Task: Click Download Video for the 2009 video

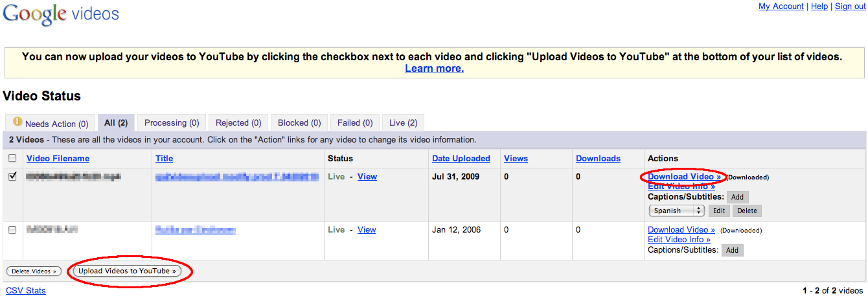Action: [684, 177]
